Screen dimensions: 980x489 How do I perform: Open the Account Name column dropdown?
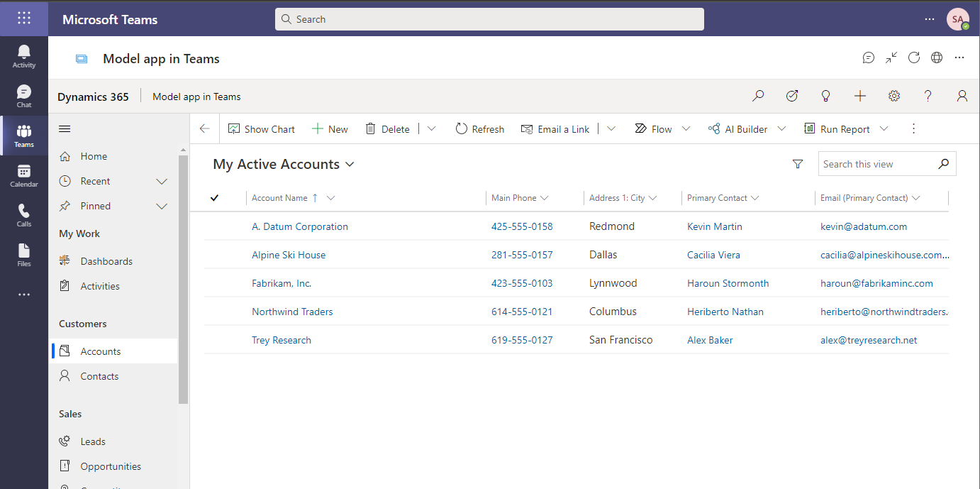[330, 198]
